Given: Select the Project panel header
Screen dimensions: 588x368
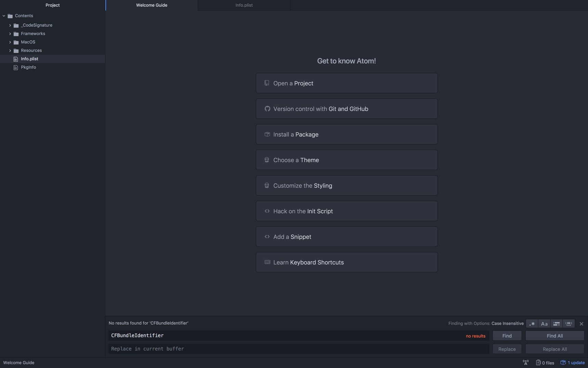Looking at the screenshot, I should [53, 5].
